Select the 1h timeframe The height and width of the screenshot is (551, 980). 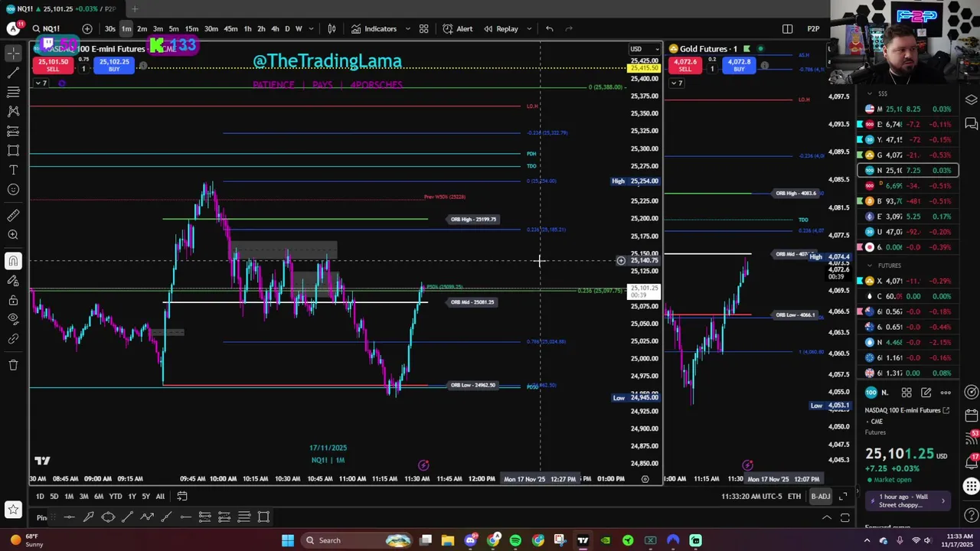pyautogui.click(x=247, y=29)
